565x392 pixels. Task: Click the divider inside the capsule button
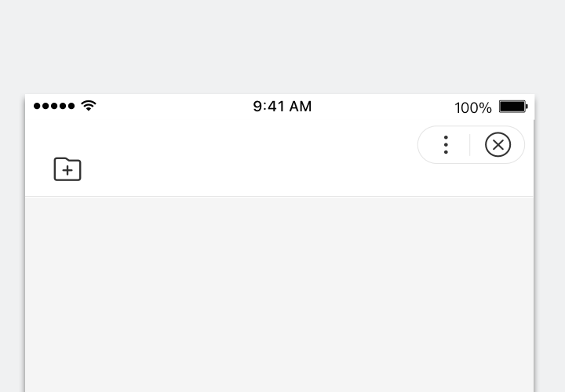(470, 145)
